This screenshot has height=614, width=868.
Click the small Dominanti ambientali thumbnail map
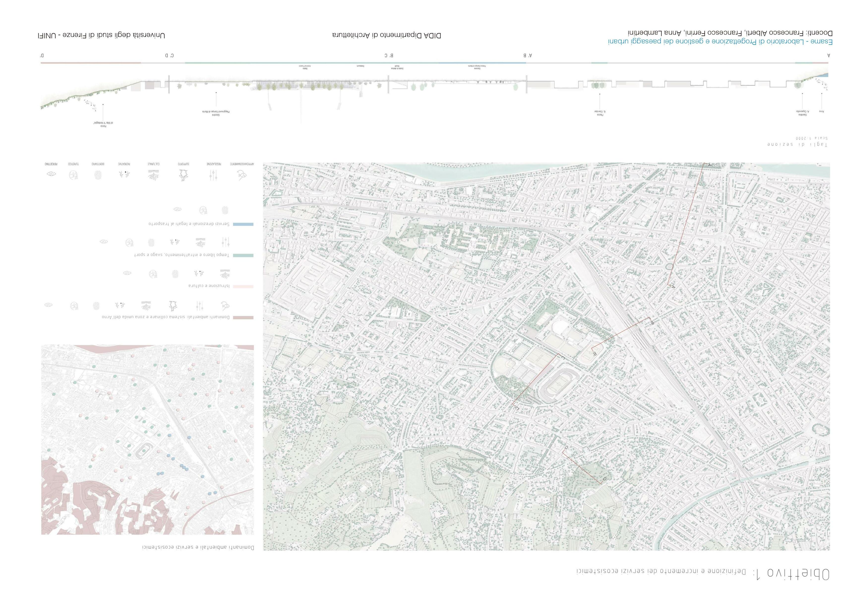(148, 439)
